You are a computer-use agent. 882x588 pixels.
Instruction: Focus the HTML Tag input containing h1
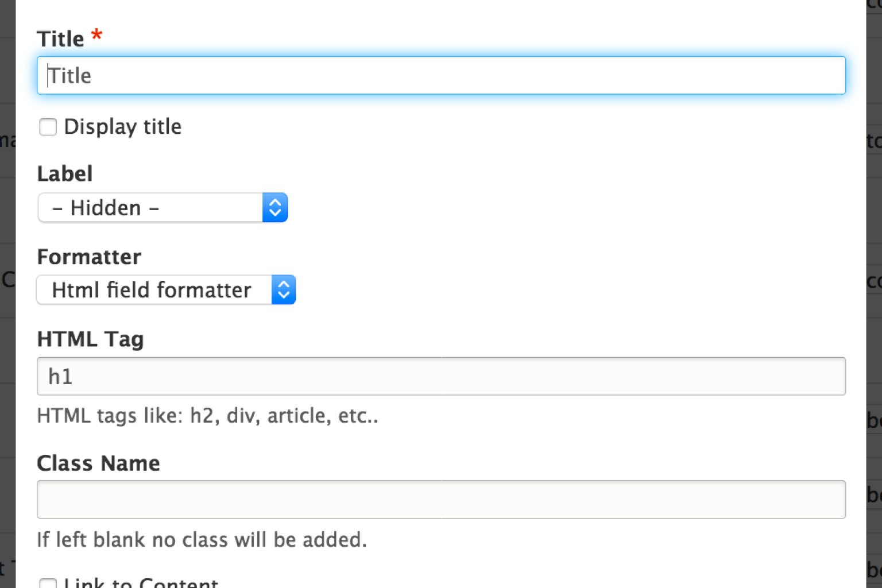pos(441,376)
